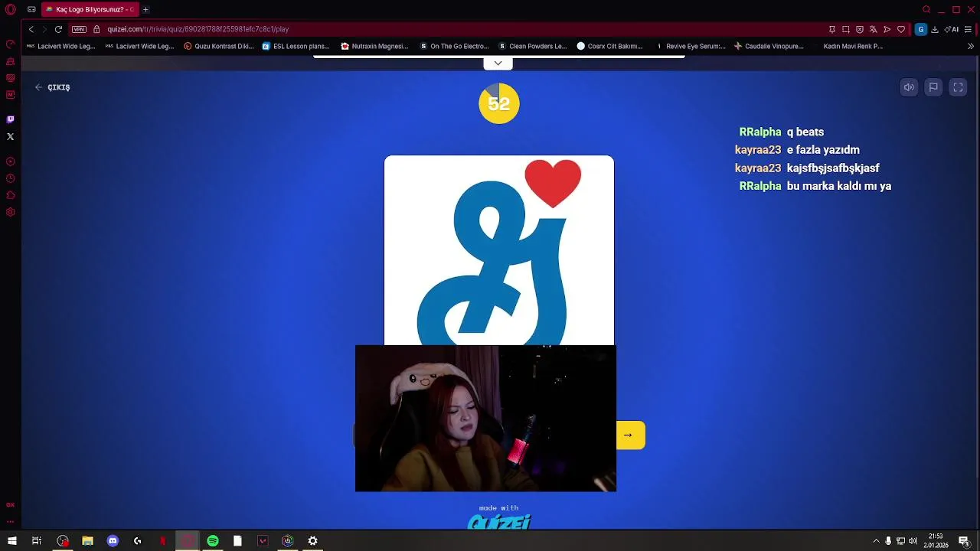Open Quzu Kontrast Diki bookmark
This screenshot has width=980, height=551.
coord(219,46)
